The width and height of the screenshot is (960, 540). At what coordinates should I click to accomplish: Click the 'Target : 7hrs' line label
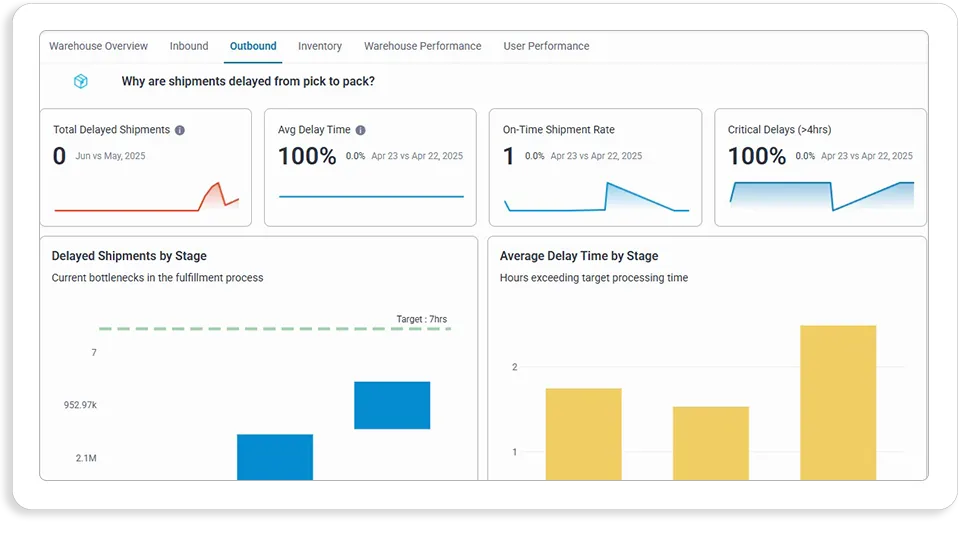[x=422, y=319]
